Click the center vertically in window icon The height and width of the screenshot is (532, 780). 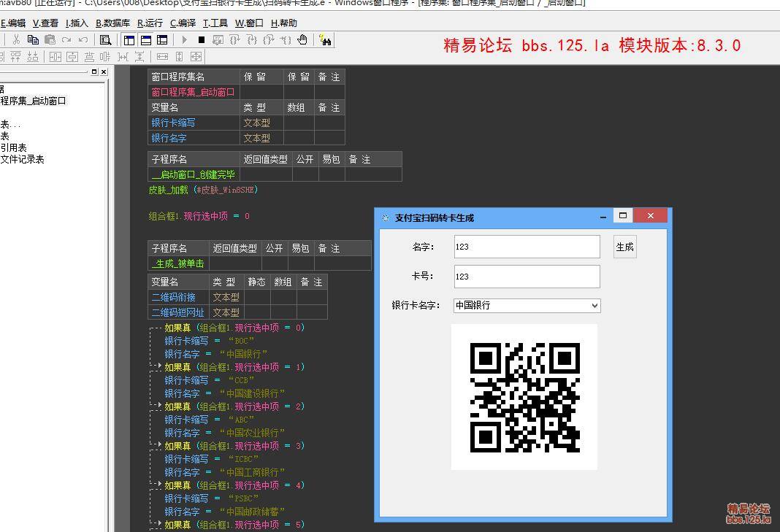pyautogui.click(x=72, y=57)
